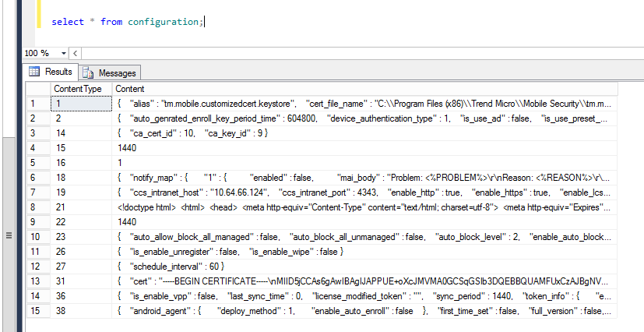Viewport: 644px width, 332px height.
Task: Click the horizontal scroll left arrow
Action: [x=76, y=53]
